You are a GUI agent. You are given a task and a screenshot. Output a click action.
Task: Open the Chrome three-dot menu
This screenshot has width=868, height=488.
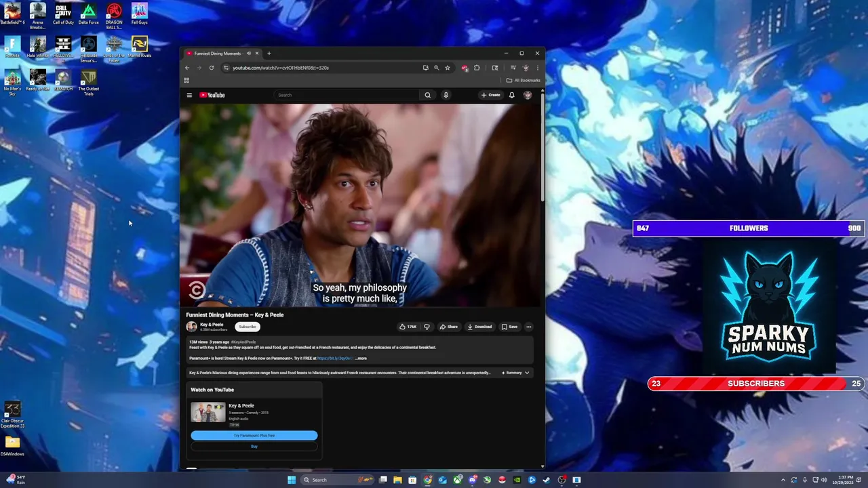[538, 68]
